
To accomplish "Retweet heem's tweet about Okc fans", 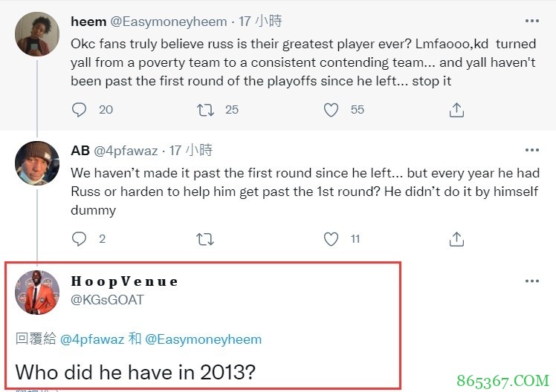I will coord(206,110).
